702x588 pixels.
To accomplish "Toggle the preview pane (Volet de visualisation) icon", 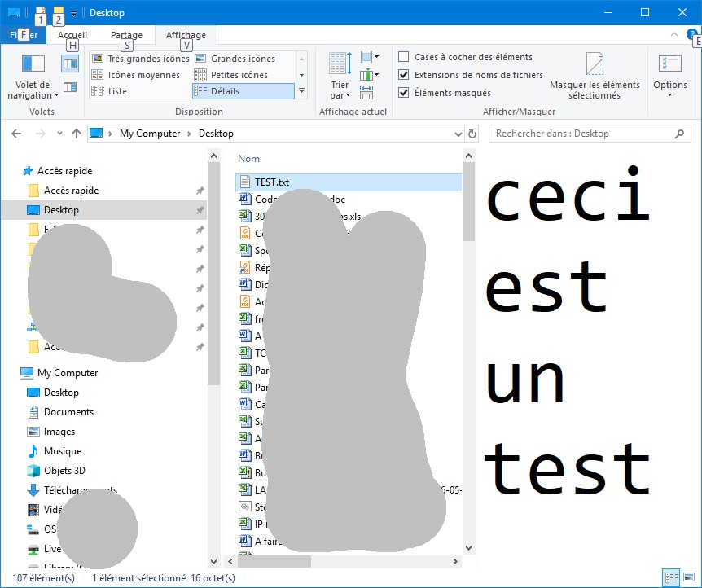I will click(x=70, y=64).
